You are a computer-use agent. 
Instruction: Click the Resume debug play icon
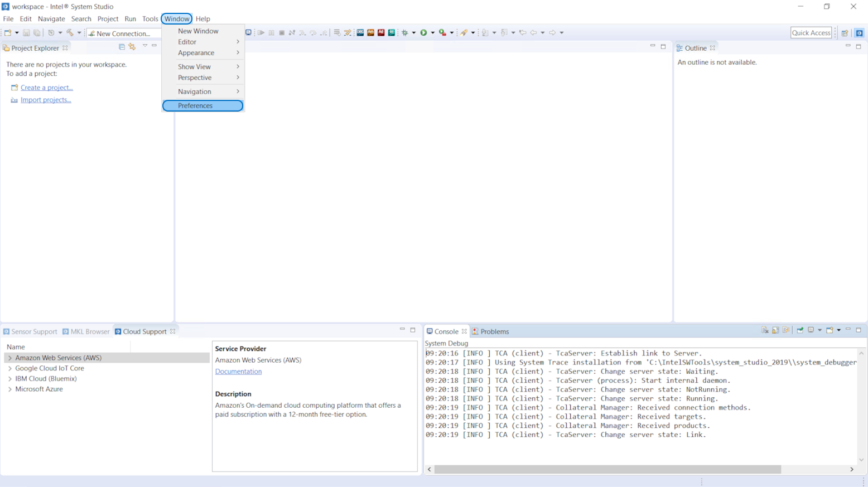(261, 33)
